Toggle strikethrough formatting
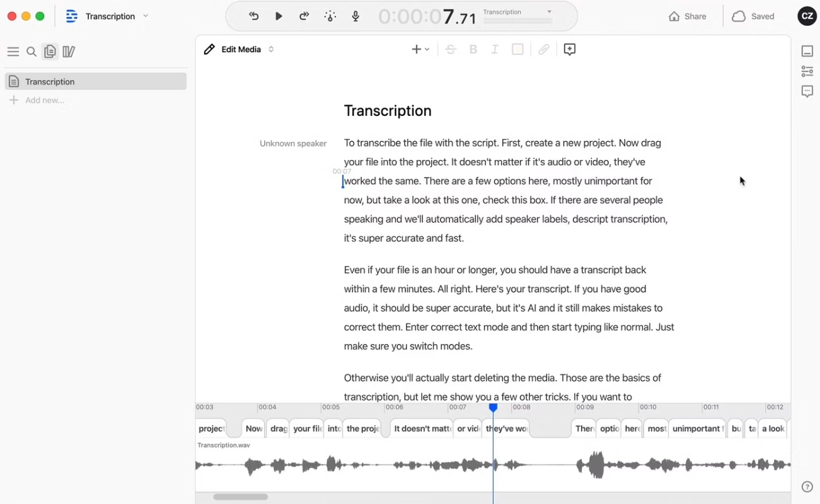Viewport: 820px width, 504px height. tap(451, 49)
